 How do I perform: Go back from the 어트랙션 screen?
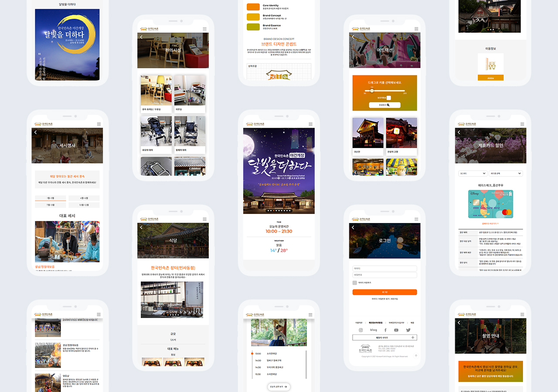(353, 37)
